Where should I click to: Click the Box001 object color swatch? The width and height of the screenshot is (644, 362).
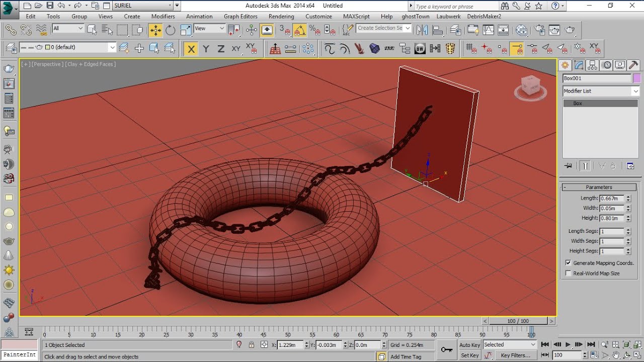pos(637,78)
